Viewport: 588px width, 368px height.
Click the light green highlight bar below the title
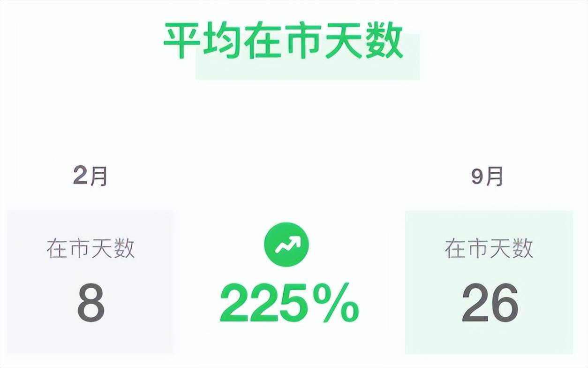point(307,71)
